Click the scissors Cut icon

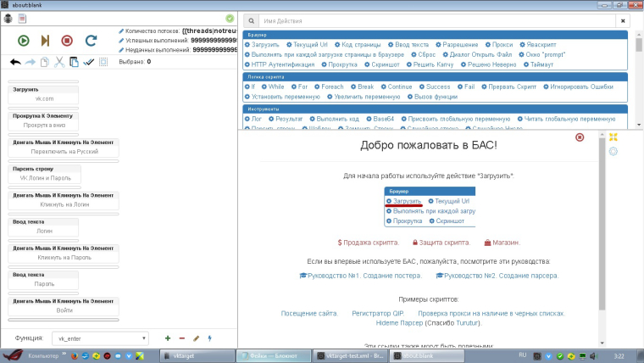click(x=58, y=62)
